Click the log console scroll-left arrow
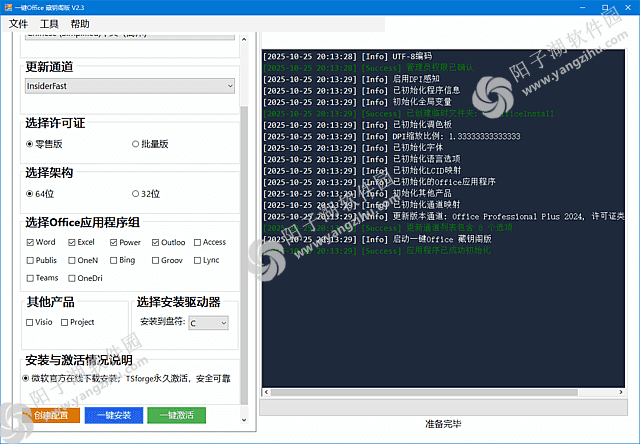The height and width of the screenshot is (444, 640). coord(266,392)
